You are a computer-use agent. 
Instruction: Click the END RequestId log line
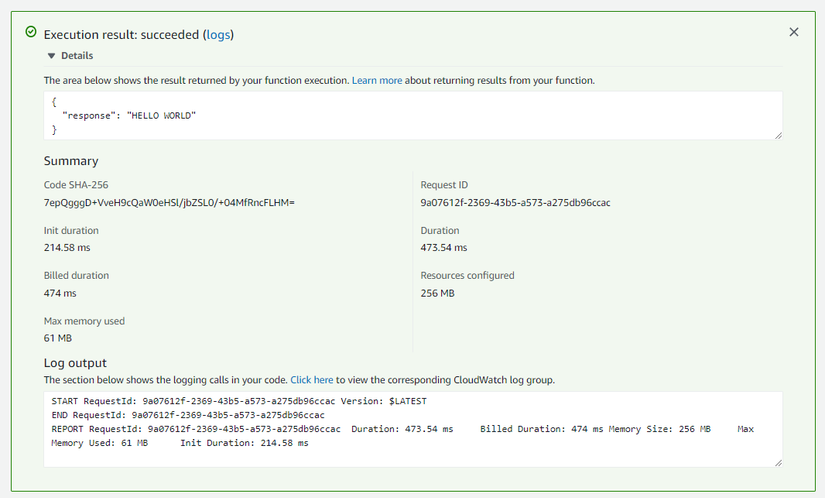point(188,415)
